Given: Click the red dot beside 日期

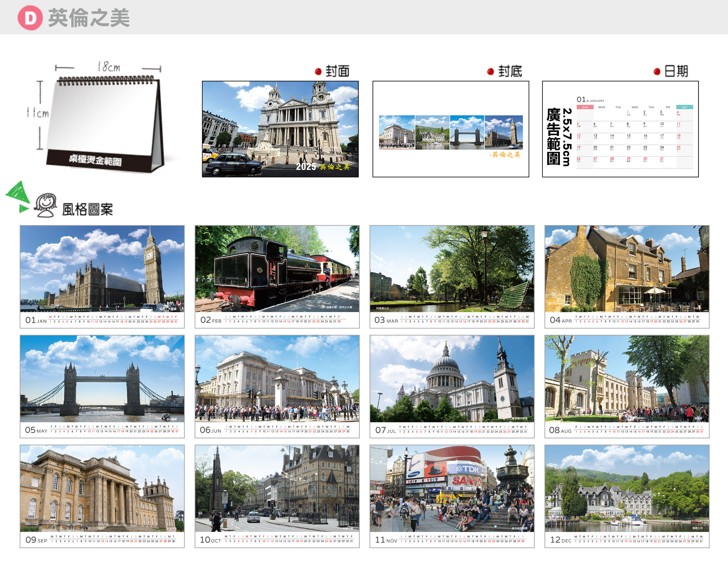Looking at the screenshot, I should tap(657, 71).
